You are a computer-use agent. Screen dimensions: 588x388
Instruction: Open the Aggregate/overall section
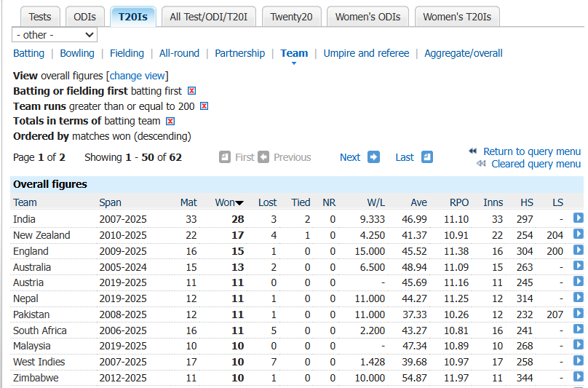coord(464,53)
